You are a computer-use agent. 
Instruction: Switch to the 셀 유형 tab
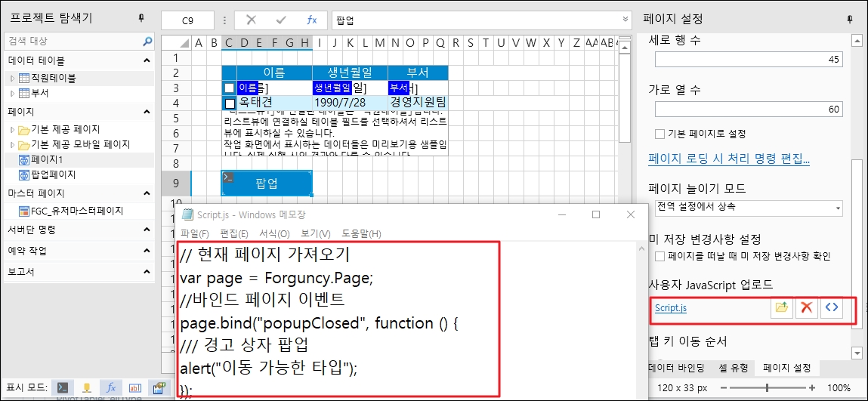732,368
